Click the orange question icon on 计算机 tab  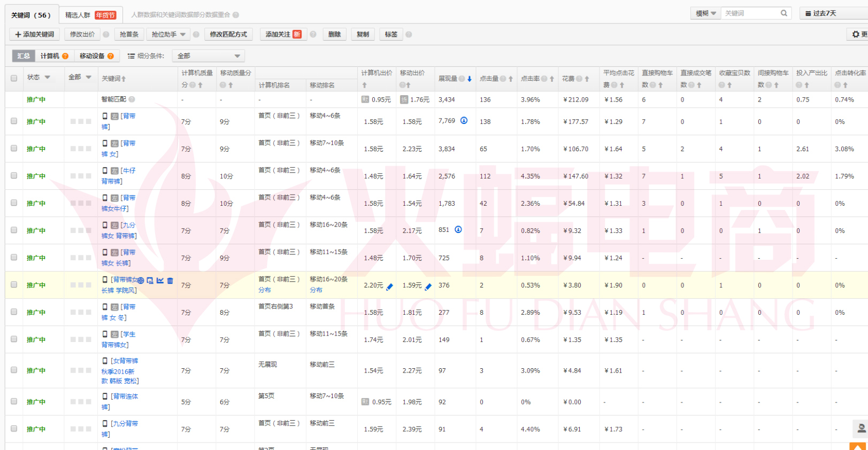coord(65,56)
